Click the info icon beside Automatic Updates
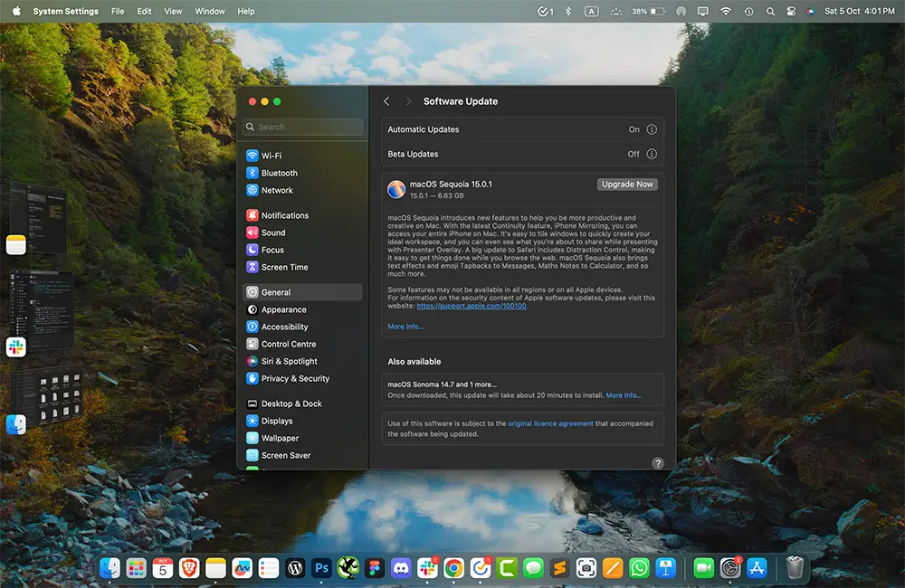The image size is (905, 588). click(x=652, y=129)
